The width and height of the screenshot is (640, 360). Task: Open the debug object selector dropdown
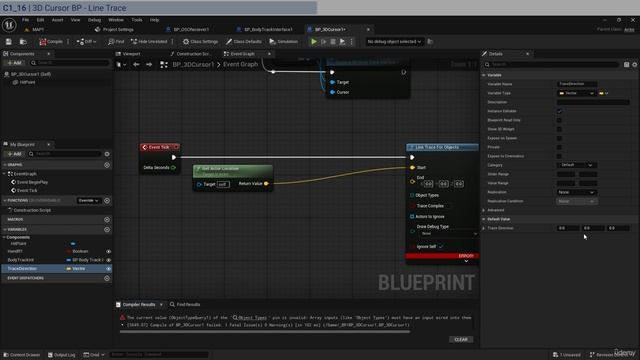tap(394, 42)
